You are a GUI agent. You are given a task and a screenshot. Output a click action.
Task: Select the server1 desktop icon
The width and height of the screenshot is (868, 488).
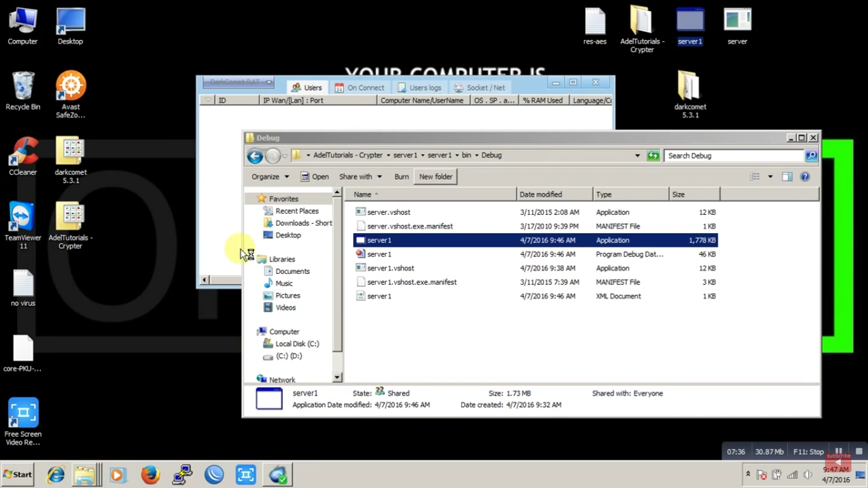point(690,26)
